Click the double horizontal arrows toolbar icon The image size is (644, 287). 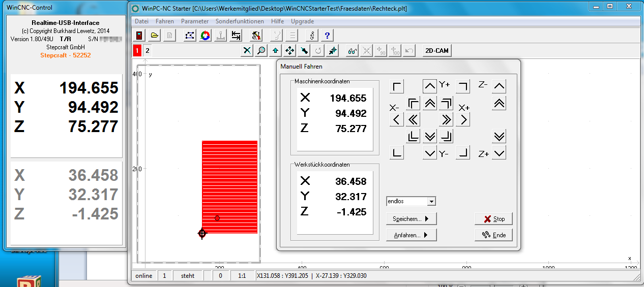pyautogui.click(x=236, y=36)
